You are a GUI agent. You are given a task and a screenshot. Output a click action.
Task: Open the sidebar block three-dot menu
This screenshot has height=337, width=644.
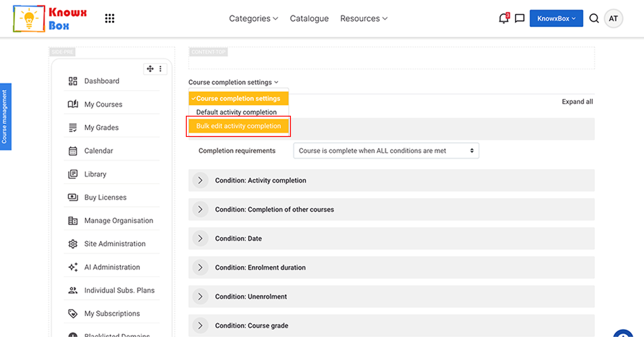(160, 69)
